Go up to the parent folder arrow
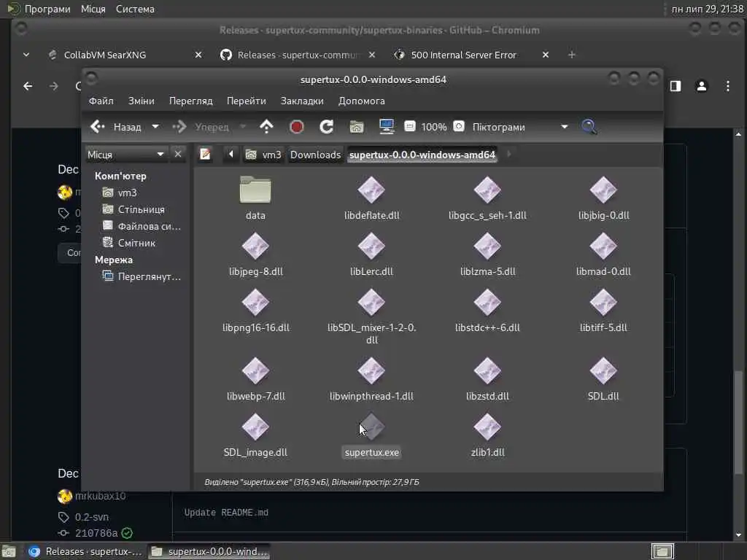 click(266, 127)
